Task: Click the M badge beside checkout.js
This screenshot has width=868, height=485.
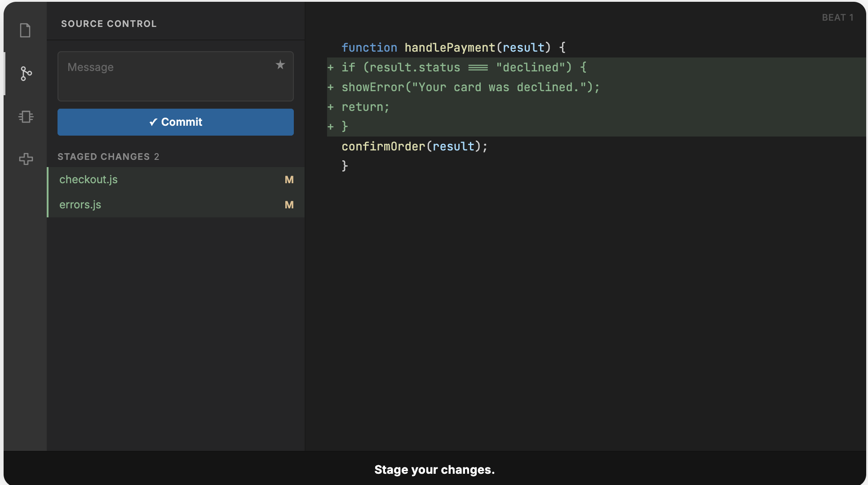Action: pyautogui.click(x=289, y=180)
